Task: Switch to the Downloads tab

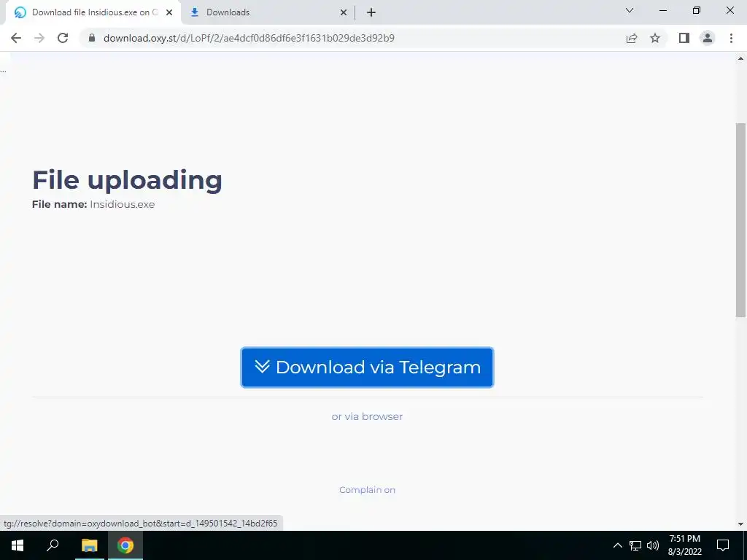Action: [x=268, y=12]
